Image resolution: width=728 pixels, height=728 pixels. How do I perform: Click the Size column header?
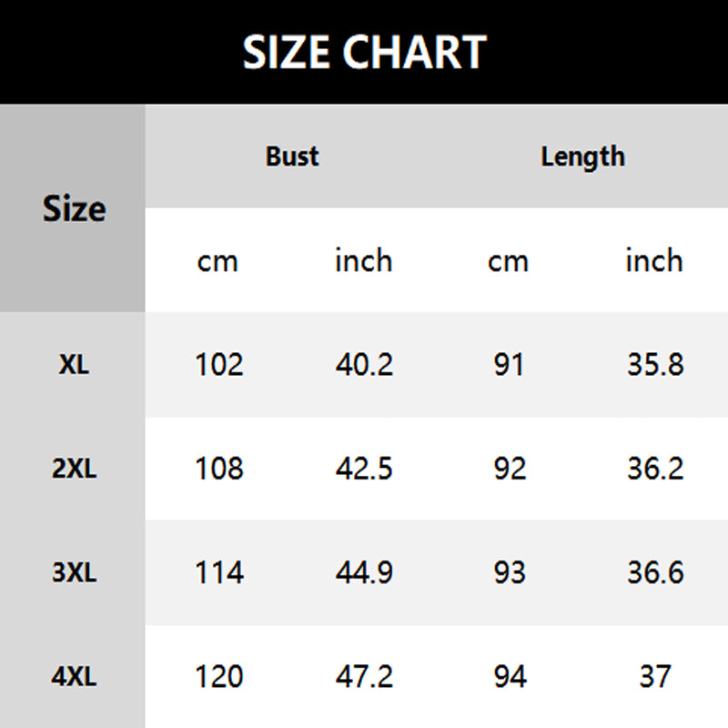74,209
